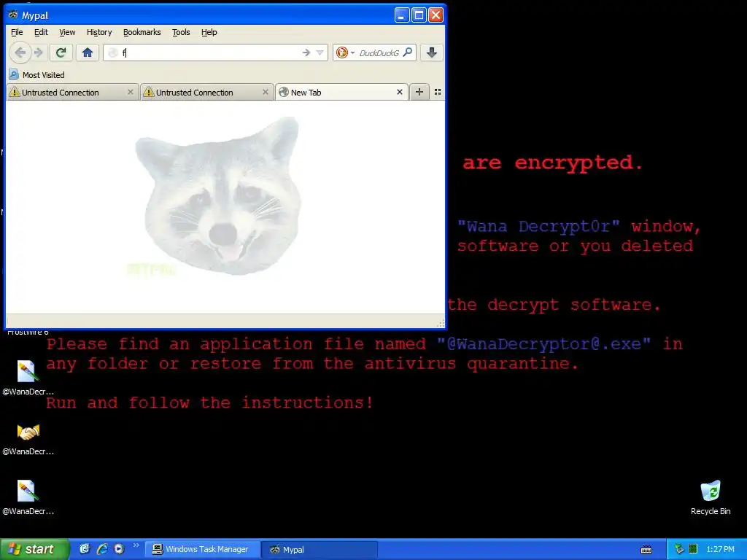Switch to Windows Task Manager taskbar button
Screen dimensions: 747x560
(203, 550)
